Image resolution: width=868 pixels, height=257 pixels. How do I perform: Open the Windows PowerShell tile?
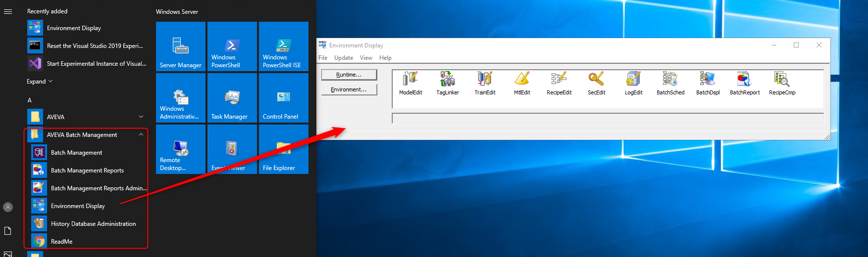232,46
